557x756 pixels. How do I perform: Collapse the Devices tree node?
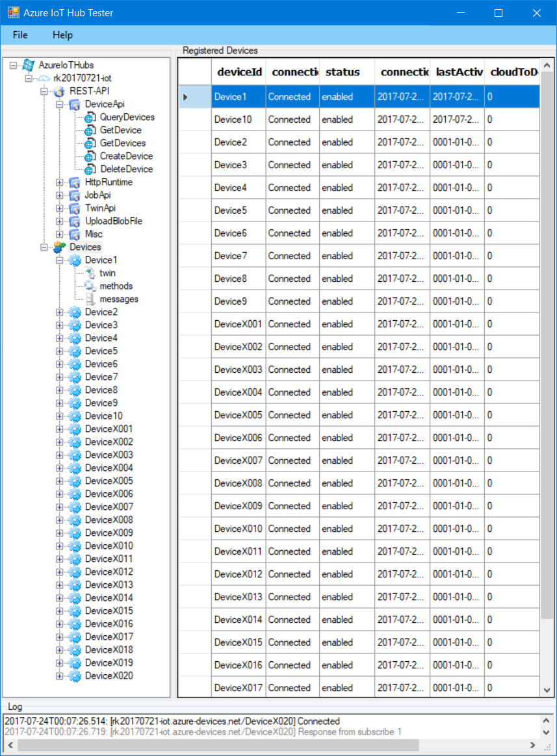point(44,247)
